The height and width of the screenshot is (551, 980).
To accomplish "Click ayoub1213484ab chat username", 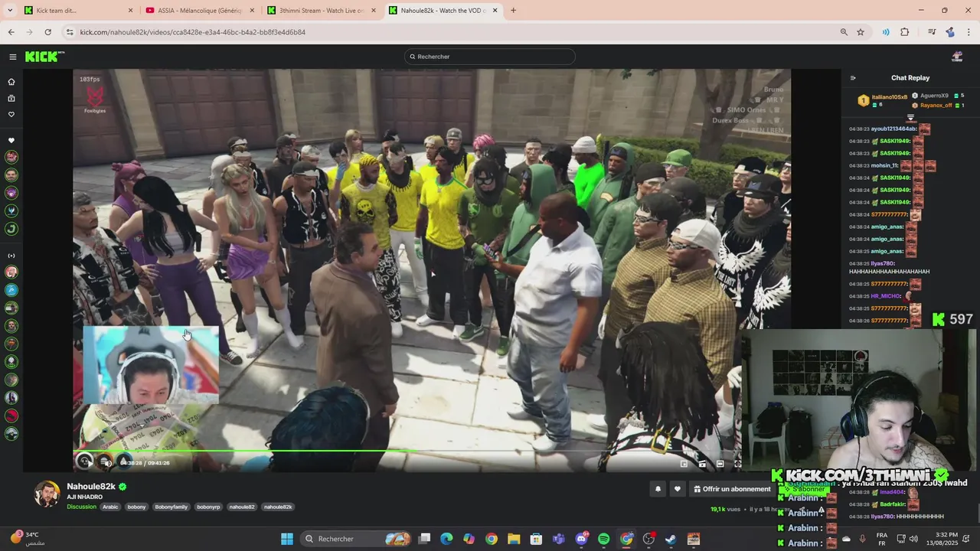I will click(894, 129).
